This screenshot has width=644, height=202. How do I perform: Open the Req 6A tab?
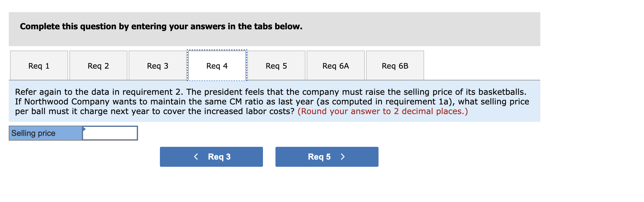(x=335, y=65)
